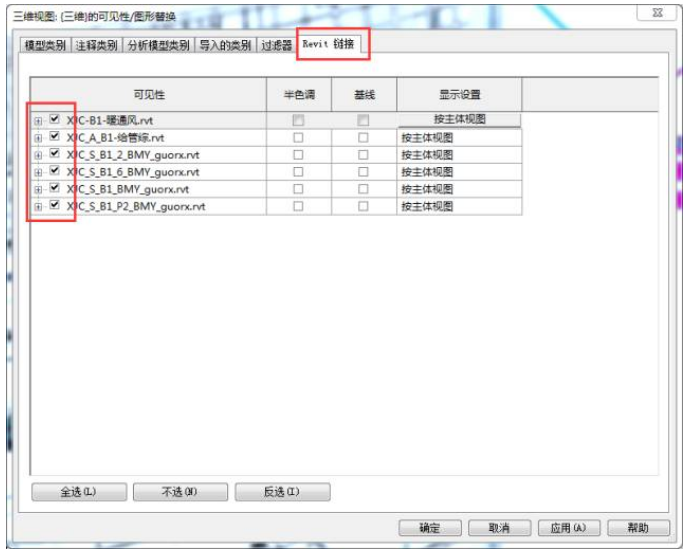
Task: Enable 半色调 for XIC_S_B1_P2_BMY_guorx.rvt
Action: [x=298, y=206]
